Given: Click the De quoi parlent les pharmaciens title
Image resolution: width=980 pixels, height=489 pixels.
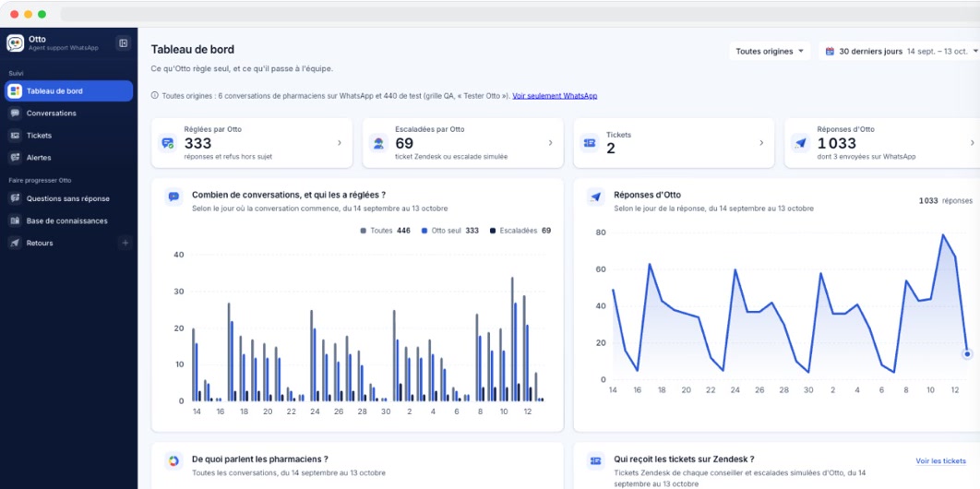Looking at the screenshot, I should [260, 459].
